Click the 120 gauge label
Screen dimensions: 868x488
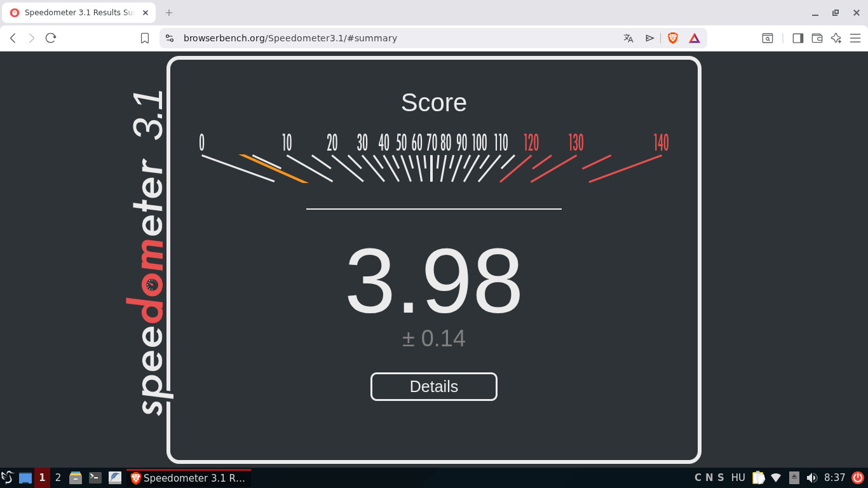click(531, 142)
